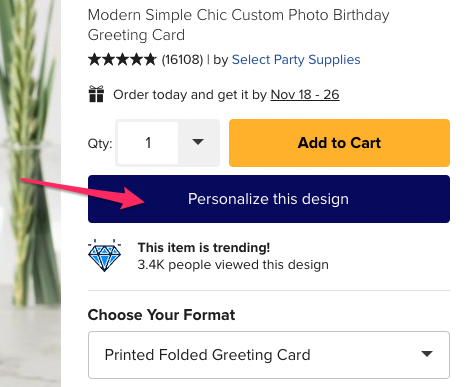Click Personalize this design button
This screenshot has height=387, width=468.
(269, 199)
